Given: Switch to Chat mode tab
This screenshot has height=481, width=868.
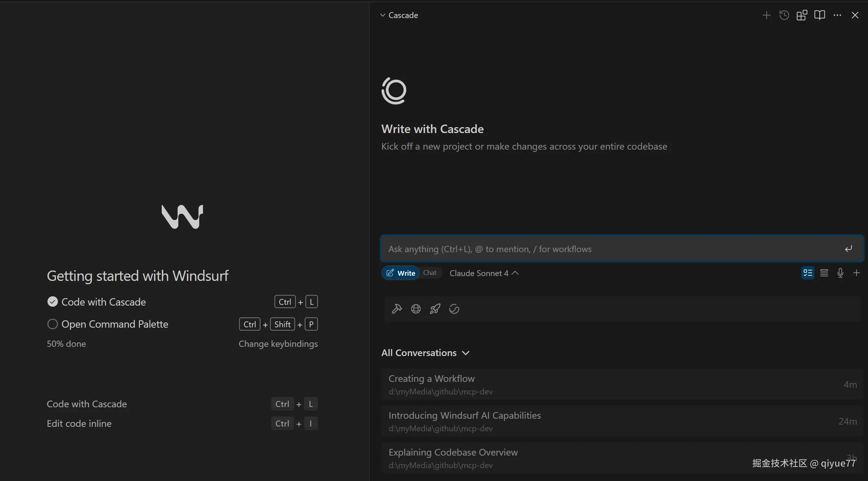Looking at the screenshot, I should point(430,273).
